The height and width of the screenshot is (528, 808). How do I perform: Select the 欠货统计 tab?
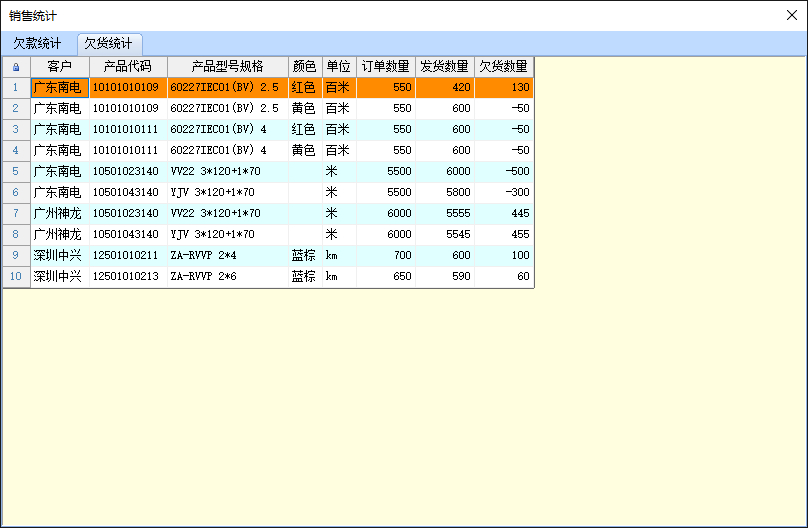point(110,44)
